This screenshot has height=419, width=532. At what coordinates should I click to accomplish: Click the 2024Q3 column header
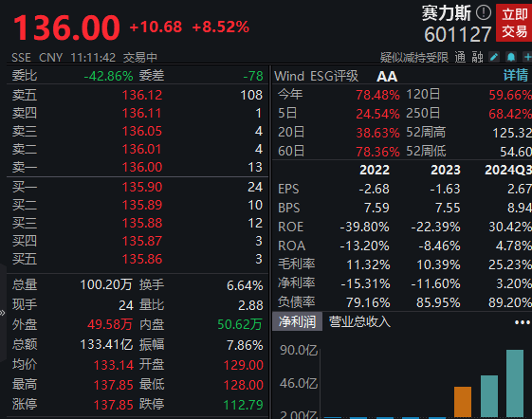[508, 170]
